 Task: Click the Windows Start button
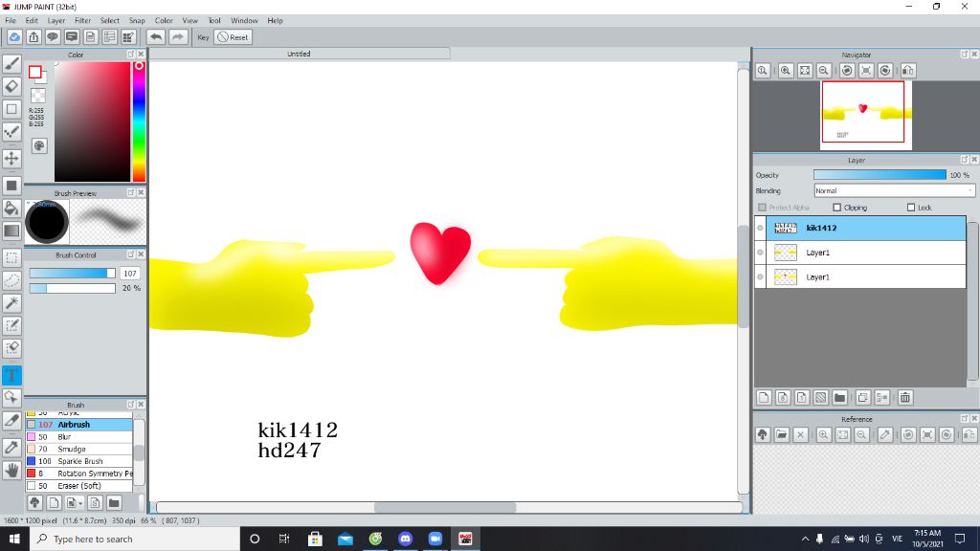point(14,539)
